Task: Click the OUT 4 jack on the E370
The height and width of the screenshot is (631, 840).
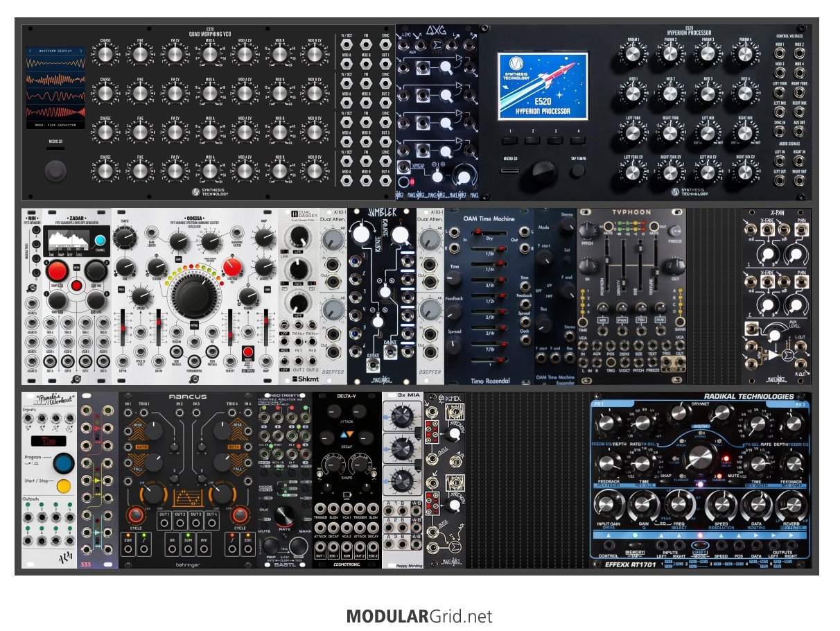Action: [384, 182]
